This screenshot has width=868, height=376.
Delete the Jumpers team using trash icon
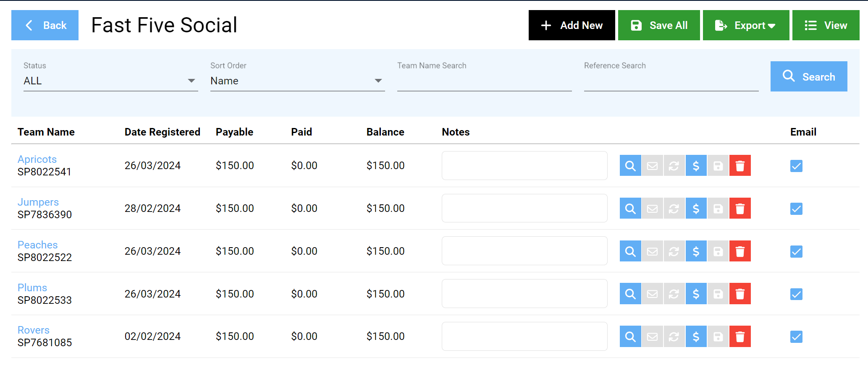pyautogui.click(x=740, y=209)
